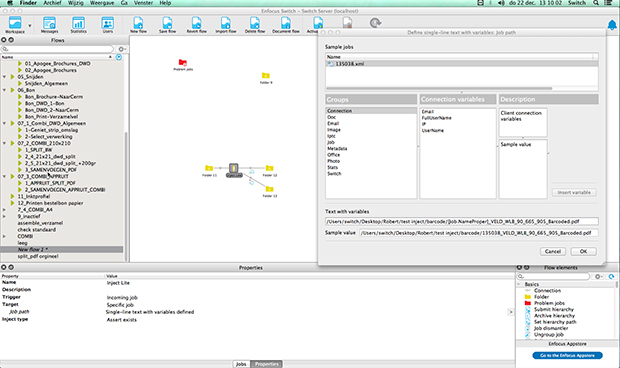Click the Flows search field
The width and height of the screenshot is (620, 368).
[57, 49]
